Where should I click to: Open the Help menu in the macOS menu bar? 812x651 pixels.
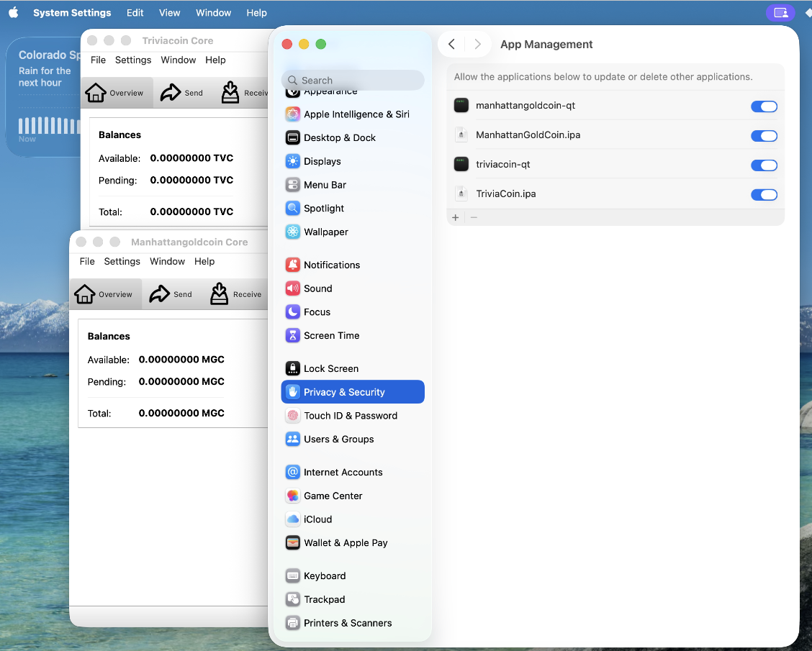[x=256, y=13]
